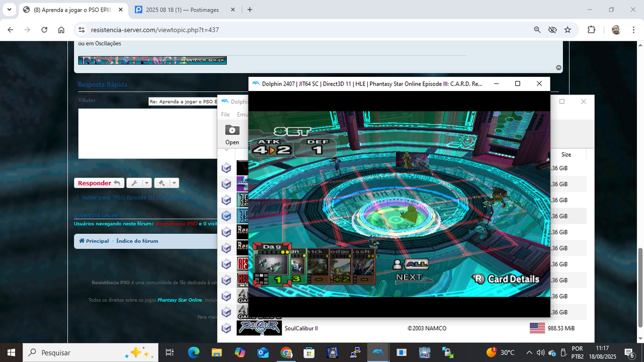Click the R Card Details prompt in game

[506, 279]
